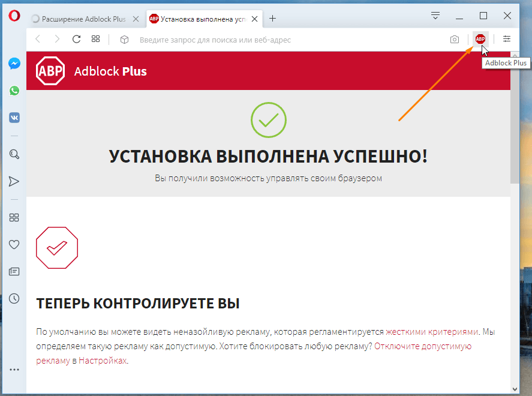Open VK messenger in the sidebar
Viewport: 532px width, 396px height.
[14, 118]
